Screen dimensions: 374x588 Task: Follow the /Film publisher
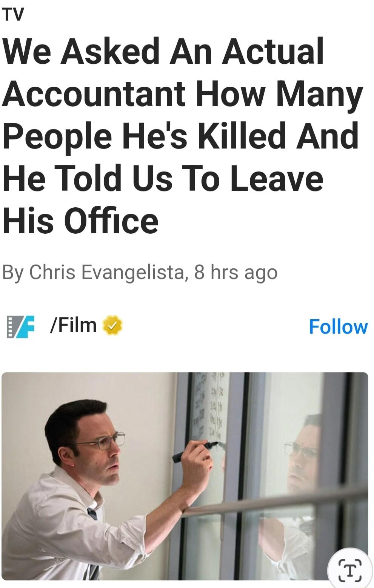tap(338, 326)
